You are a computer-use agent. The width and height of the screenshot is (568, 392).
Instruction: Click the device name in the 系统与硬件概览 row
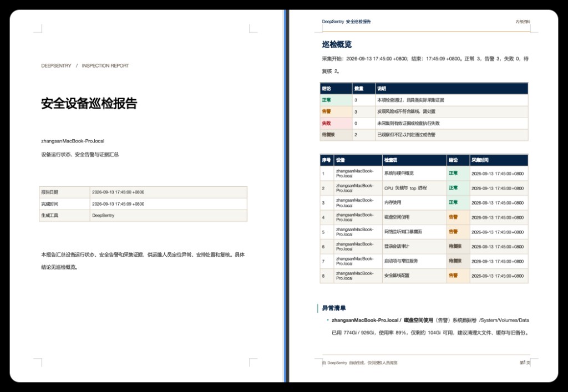[x=354, y=174]
